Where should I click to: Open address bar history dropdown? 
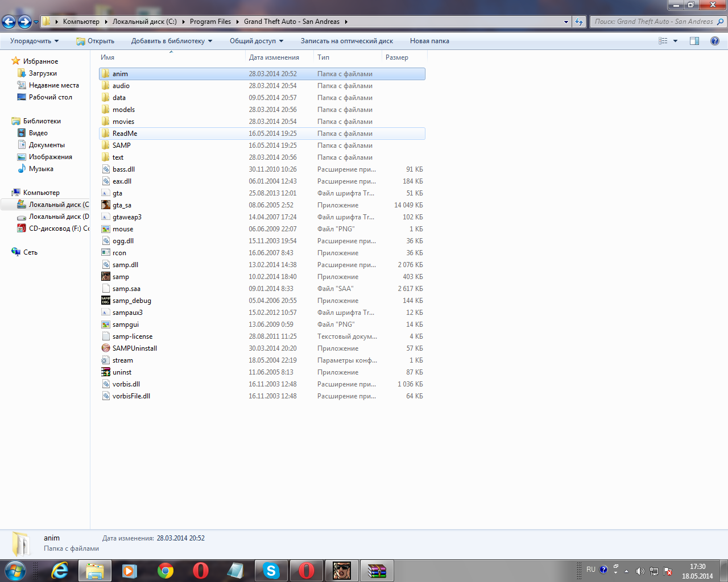(x=566, y=22)
